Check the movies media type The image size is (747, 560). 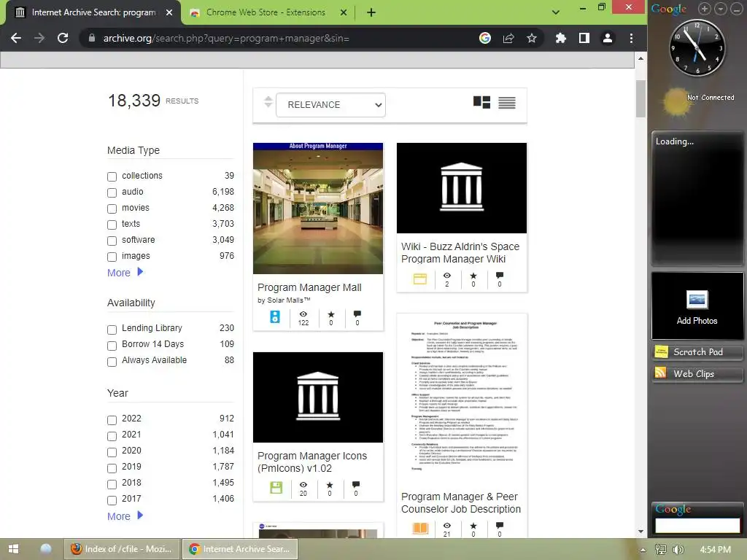112,209
